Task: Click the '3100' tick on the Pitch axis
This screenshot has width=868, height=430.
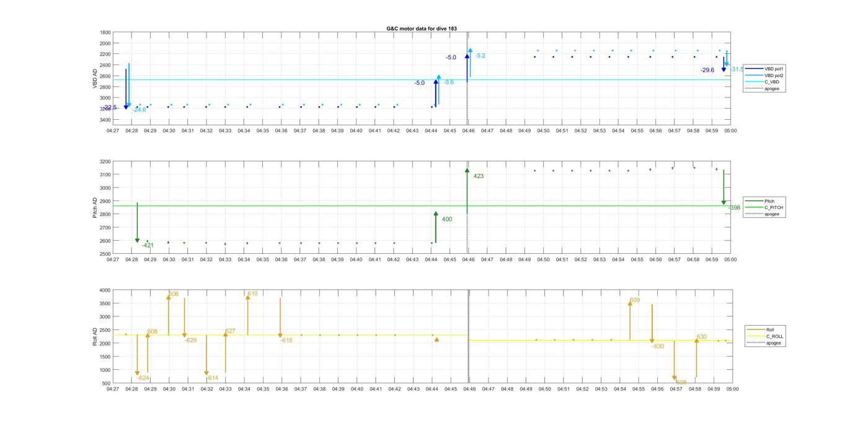Action: point(105,175)
